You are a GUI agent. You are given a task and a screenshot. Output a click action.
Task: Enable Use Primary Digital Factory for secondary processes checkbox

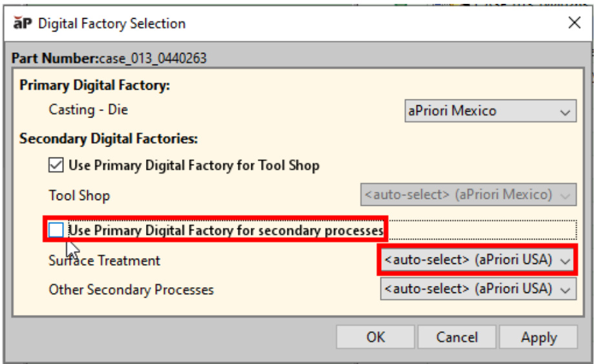pyautogui.click(x=57, y=230)
